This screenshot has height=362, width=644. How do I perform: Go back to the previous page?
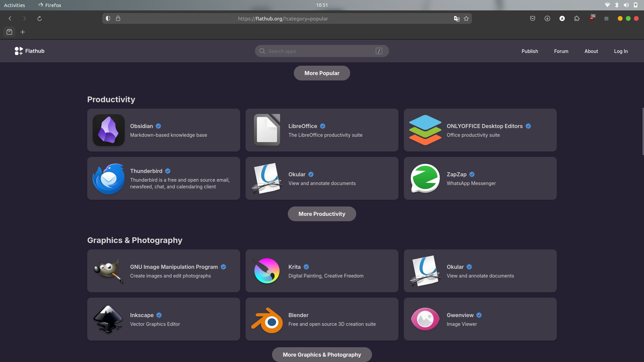(10, 18)
